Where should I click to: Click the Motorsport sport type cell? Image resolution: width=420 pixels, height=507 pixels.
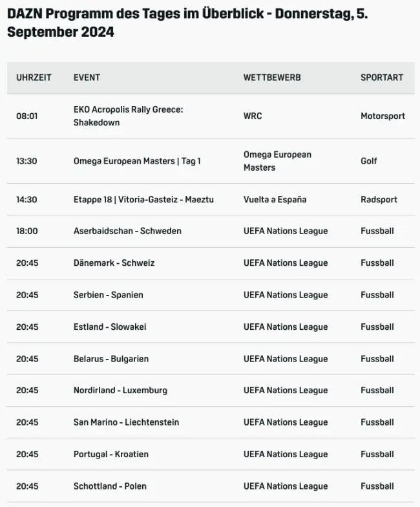[x=383, y=116]
